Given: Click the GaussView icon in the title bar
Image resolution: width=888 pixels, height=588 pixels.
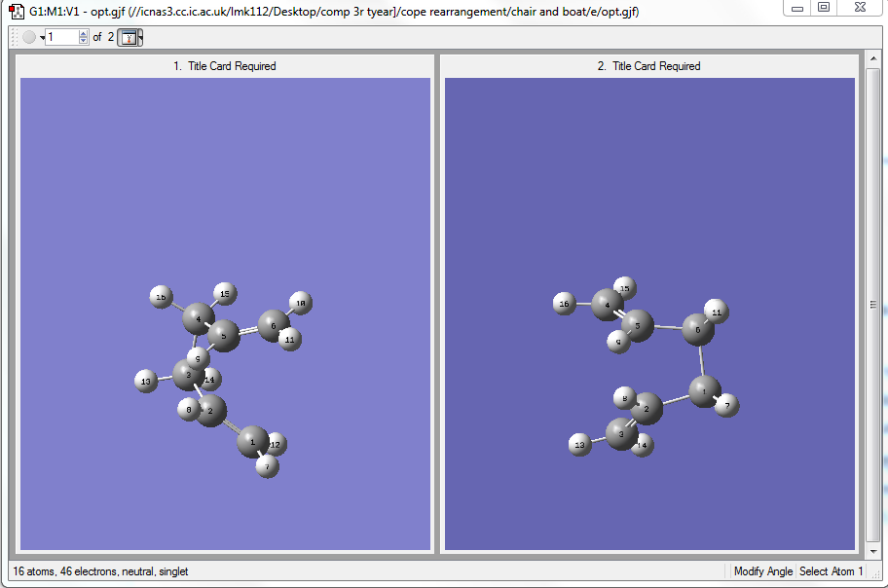Looking at the screenshot, I should (x=17, y=11).
